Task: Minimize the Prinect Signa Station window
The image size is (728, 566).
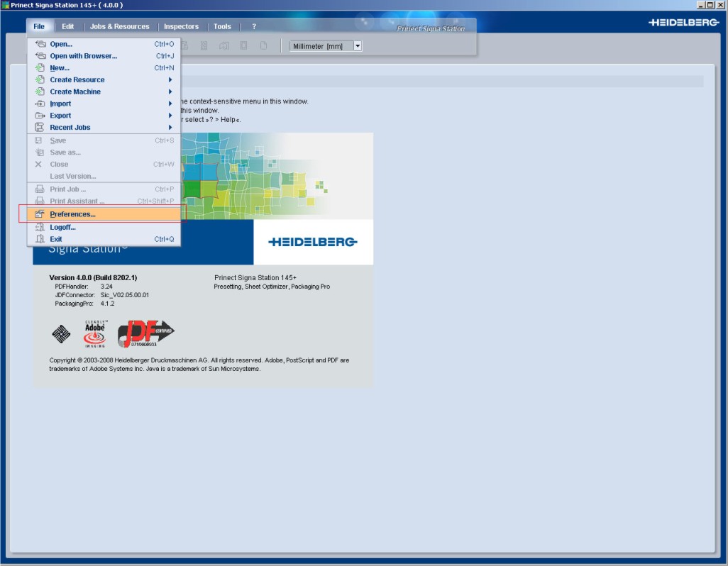Action: pyautogui.click(x=701, y=5)
